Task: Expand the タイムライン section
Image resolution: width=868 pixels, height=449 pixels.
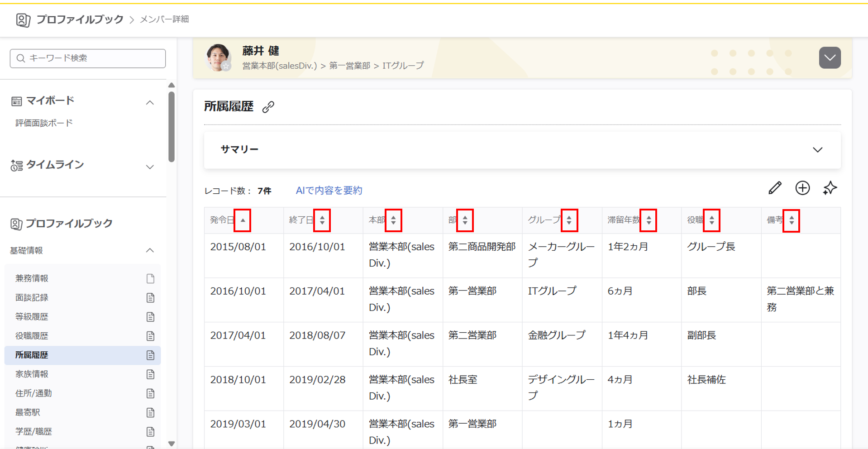Action: [150, 167]
